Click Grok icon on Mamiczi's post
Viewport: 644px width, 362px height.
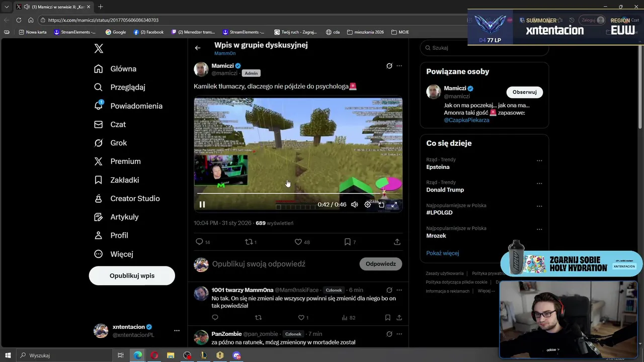coord(389,66)
